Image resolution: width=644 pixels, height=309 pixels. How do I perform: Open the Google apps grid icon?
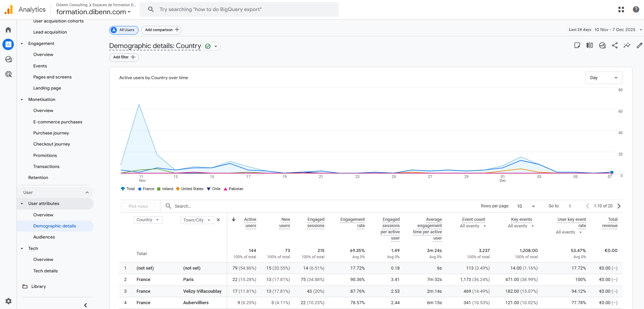[x=621, y=9]
